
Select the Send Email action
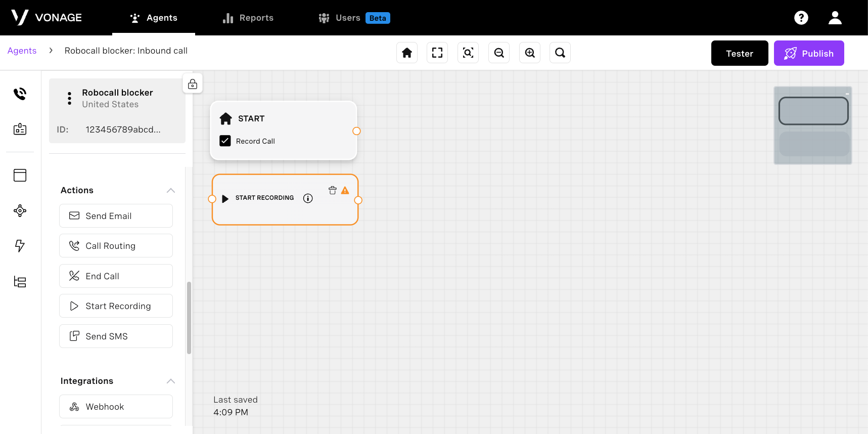[116, 216]
